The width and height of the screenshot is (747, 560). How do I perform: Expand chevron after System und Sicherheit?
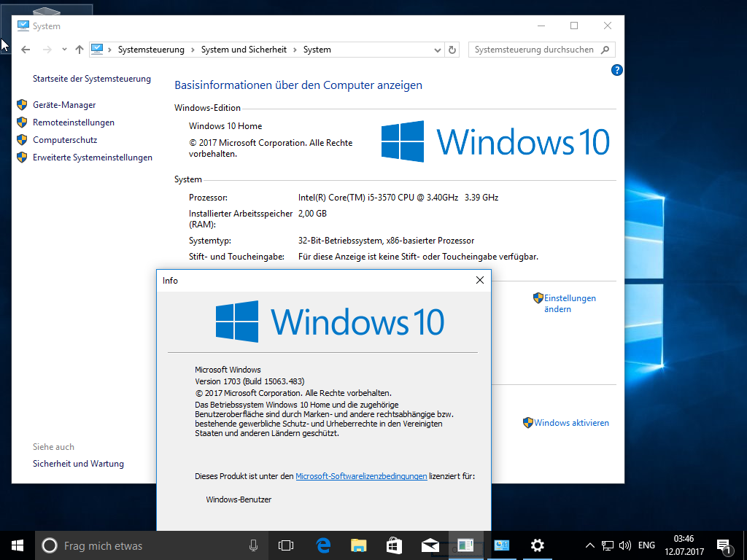point(295,50)
